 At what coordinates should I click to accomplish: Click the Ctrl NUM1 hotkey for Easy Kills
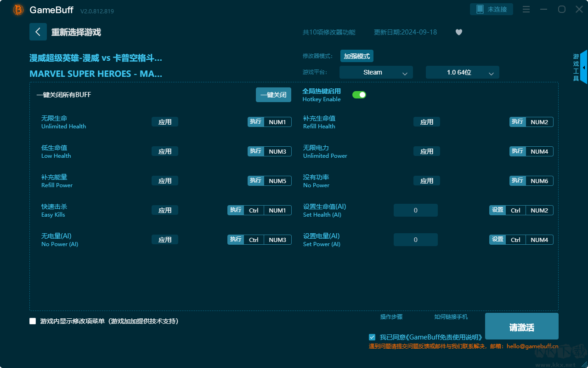(268, 210)
